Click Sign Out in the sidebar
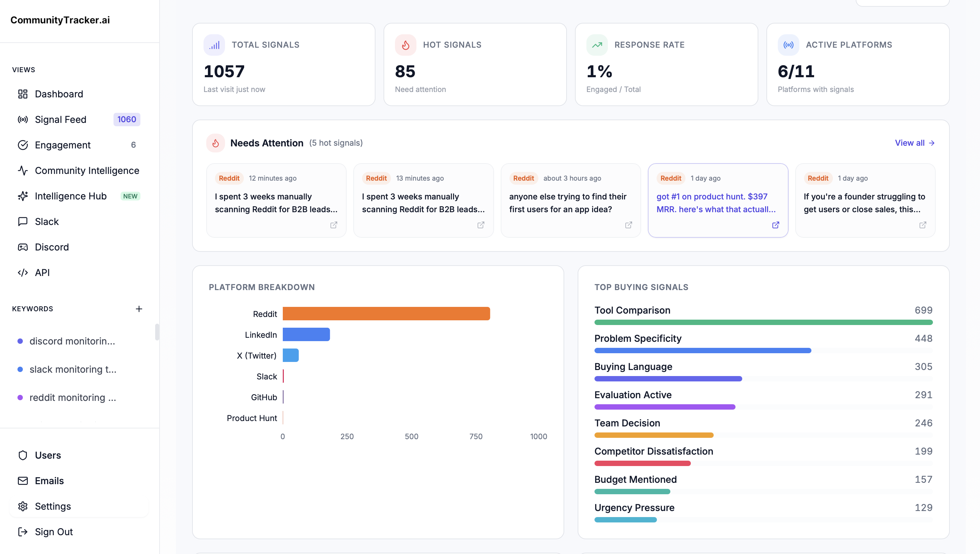 [54, 532]
